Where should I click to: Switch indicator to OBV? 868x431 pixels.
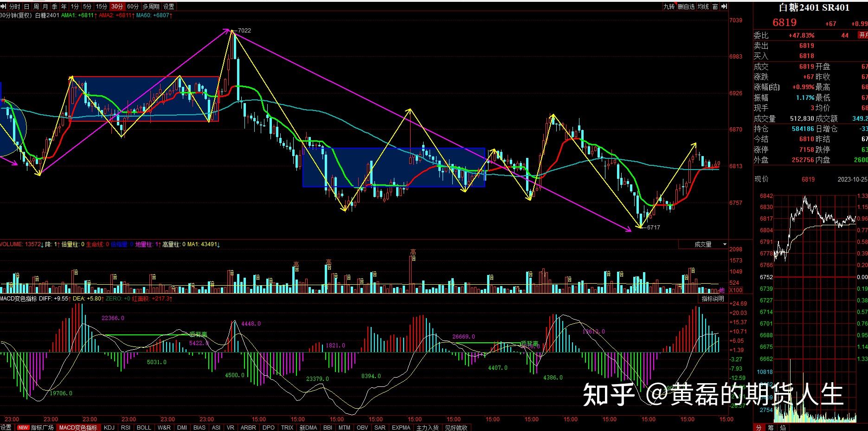pyautogui.click(x=362, y=427)
